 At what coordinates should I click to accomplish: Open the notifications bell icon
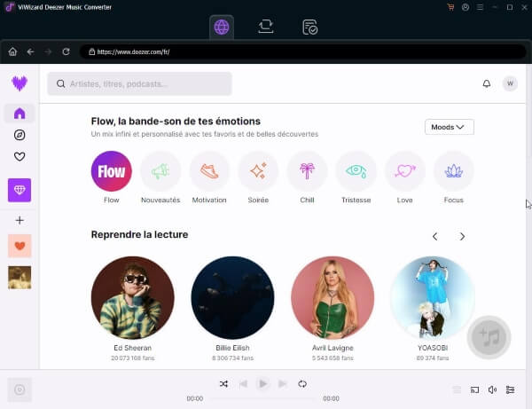(486, 83)
